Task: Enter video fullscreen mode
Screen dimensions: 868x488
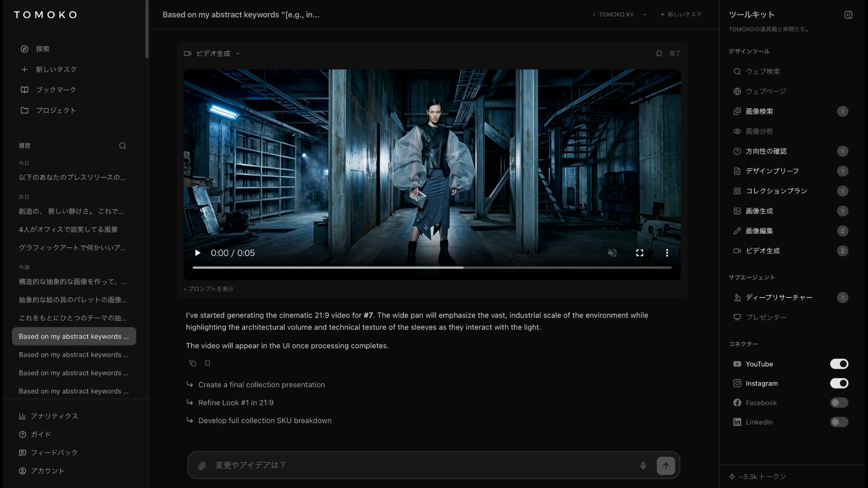Action: pos(640,253)
